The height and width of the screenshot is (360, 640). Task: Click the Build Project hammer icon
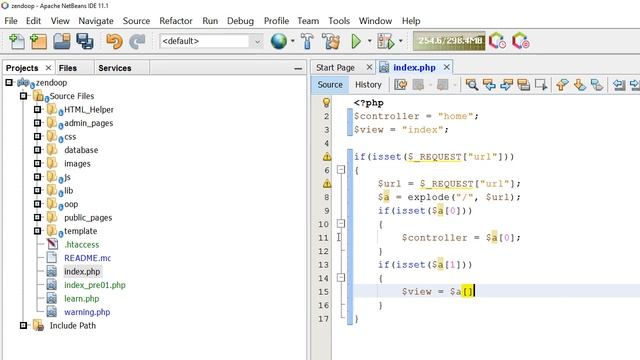pyautogui.click(x=307, y=41)
